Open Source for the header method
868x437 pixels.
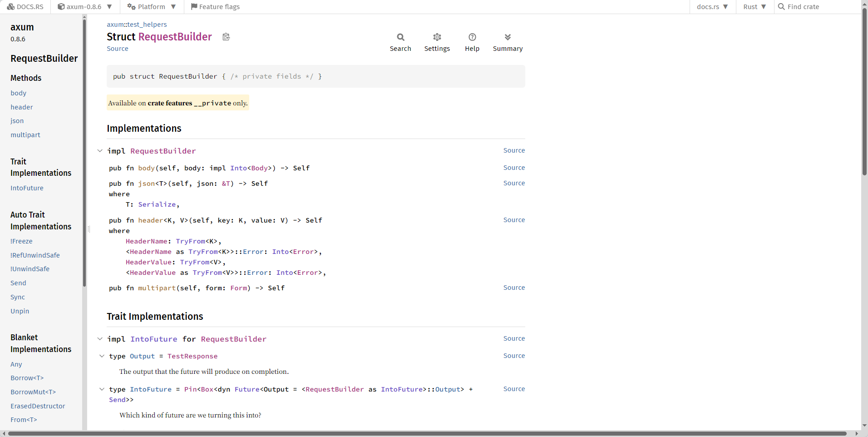click(x=514, y=220)
